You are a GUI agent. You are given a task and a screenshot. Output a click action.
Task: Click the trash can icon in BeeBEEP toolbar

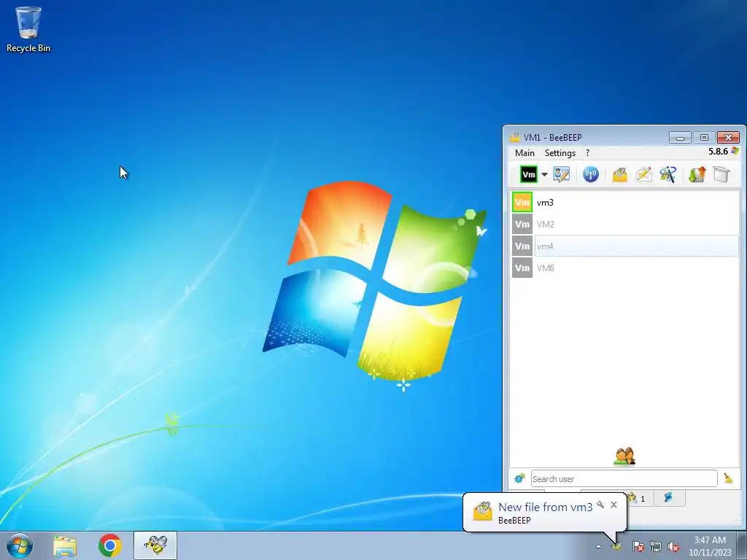721,174
